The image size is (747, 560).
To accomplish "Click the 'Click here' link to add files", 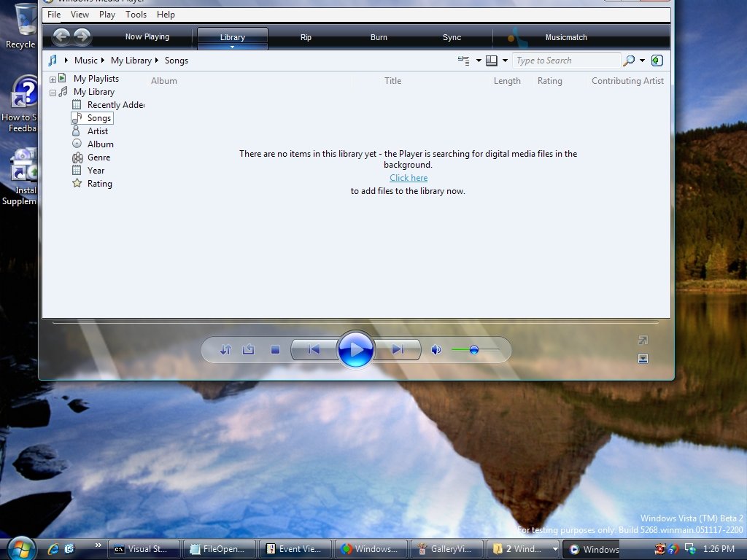I will click(409, 178).
